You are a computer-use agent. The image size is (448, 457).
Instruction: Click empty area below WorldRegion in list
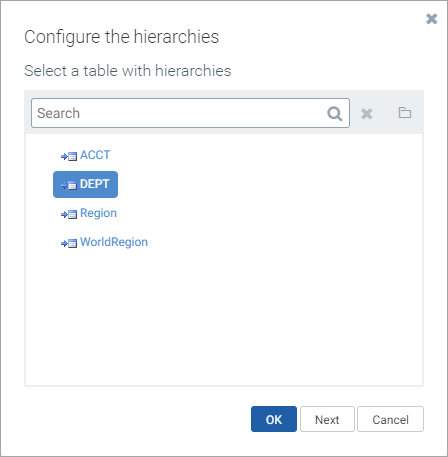[x=224, y=317]
